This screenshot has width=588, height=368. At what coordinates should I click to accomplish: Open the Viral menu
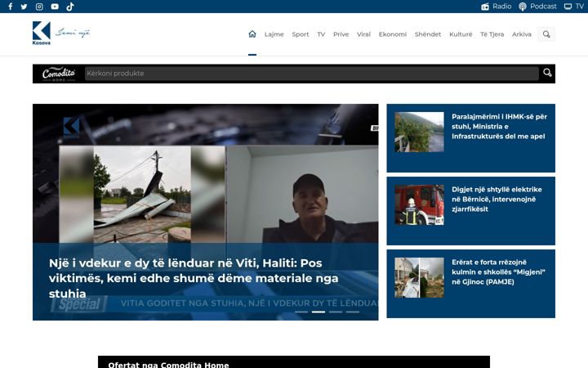[363, 34]
